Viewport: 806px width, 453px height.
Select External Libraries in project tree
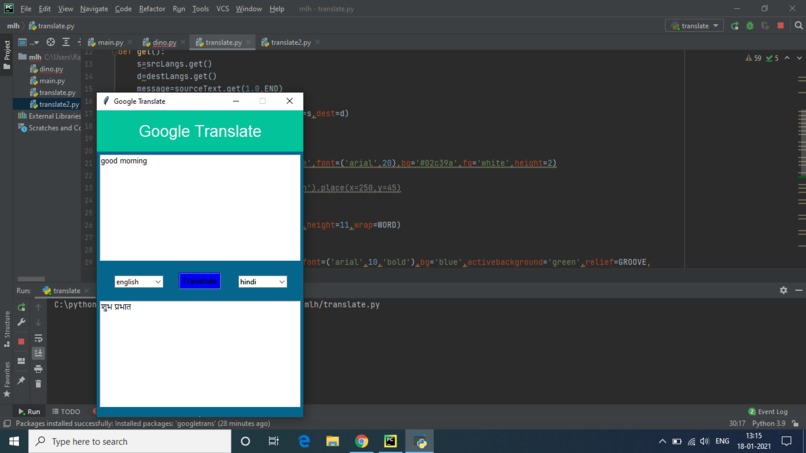coord(49,116)
